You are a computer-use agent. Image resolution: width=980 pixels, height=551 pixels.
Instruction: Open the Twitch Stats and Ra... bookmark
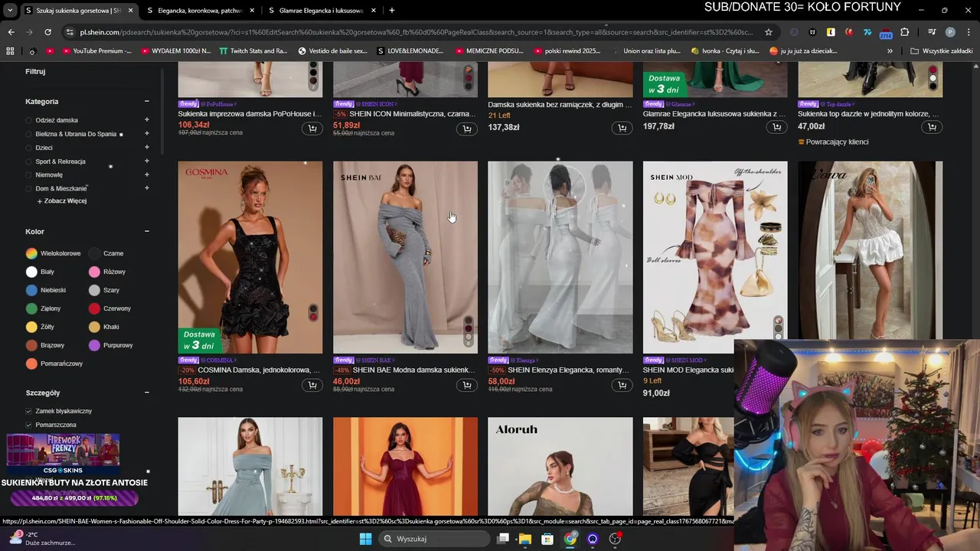253,51
